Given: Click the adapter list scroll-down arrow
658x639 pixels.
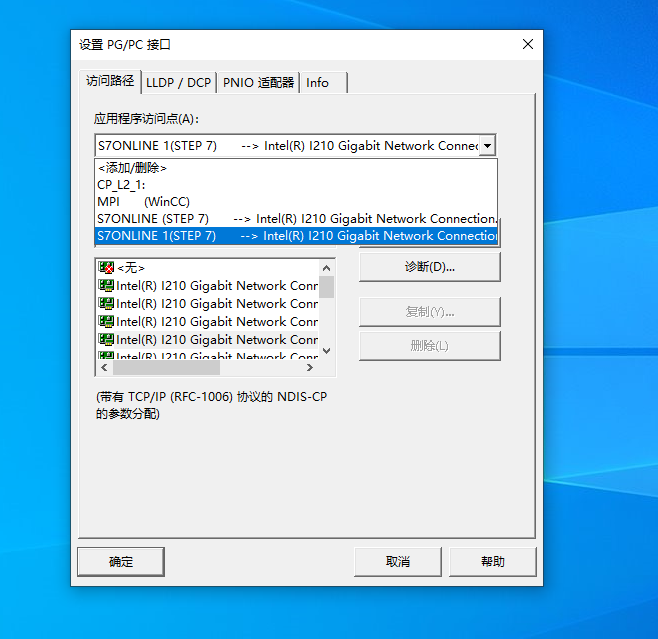Looking at the screenshot, I should (326, 351).
